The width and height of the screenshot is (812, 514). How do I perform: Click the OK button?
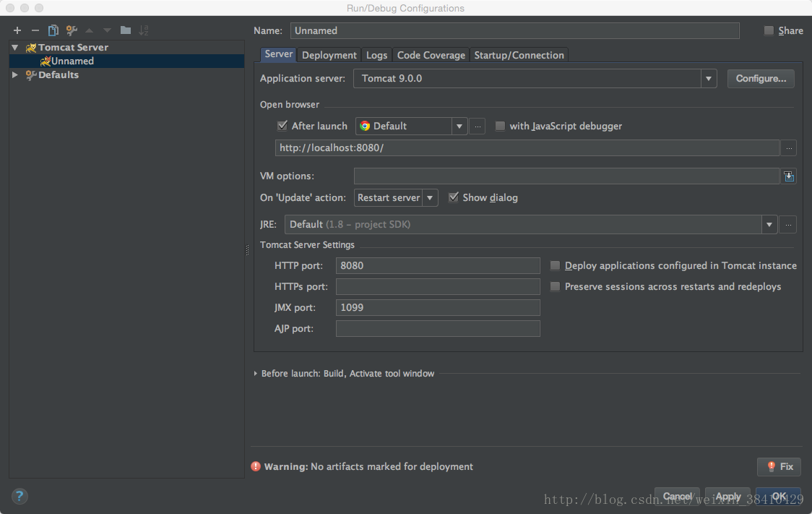tap(778, 497)
